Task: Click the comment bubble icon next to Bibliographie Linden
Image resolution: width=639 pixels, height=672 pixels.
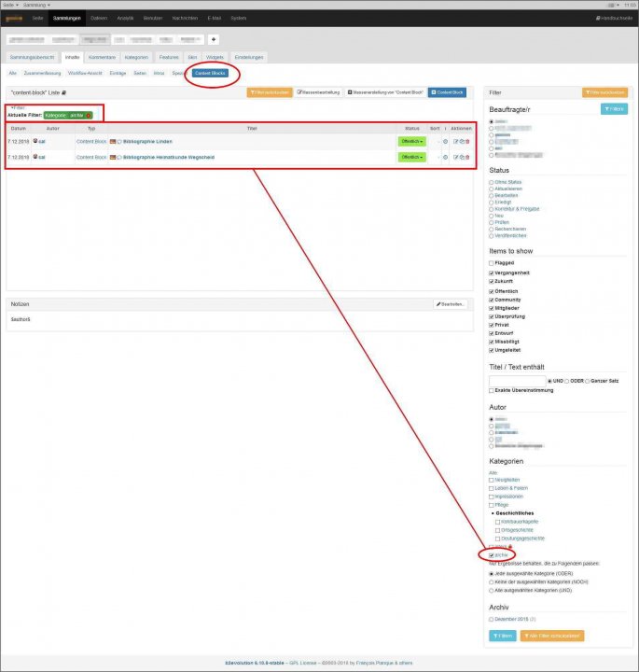Action: click(x=119, y=142)
